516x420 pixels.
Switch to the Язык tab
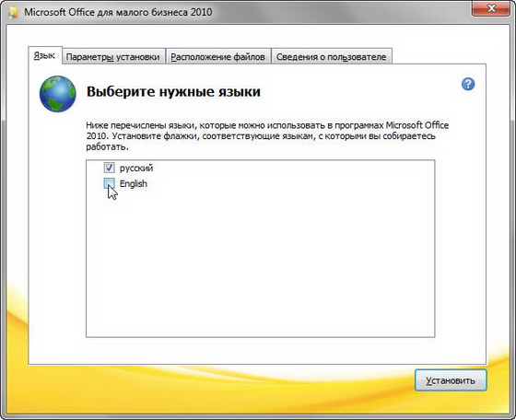[44, 55]
